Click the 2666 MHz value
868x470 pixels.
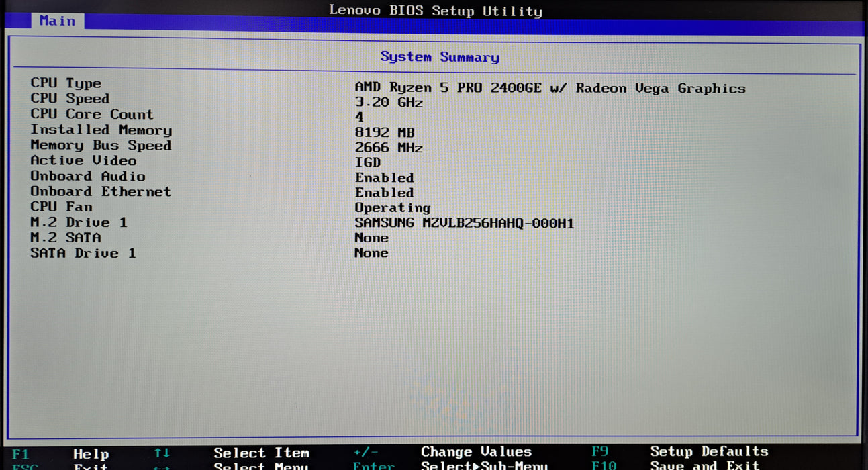(x=389, y=148)
